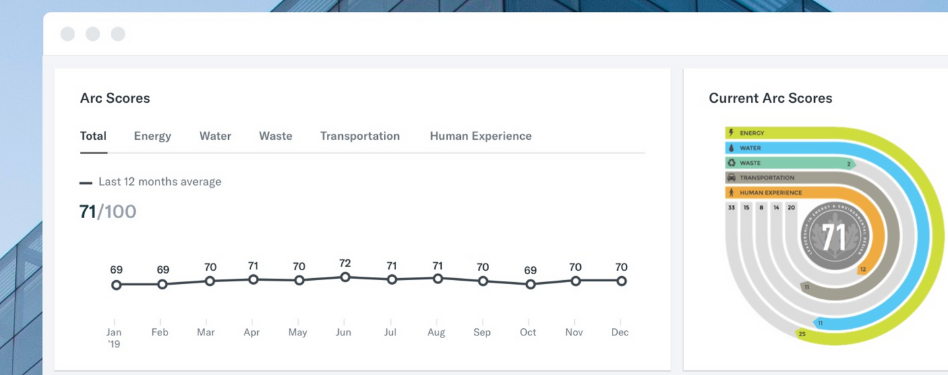
Task: Click the Waste recycle icon
Action: point(731,163)
